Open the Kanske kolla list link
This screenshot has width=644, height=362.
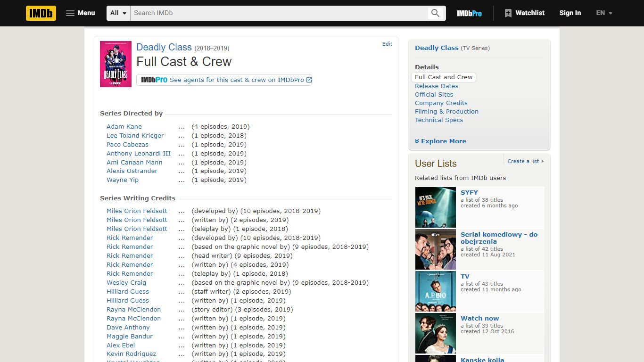pyautogui.click(x=482, y=360)
